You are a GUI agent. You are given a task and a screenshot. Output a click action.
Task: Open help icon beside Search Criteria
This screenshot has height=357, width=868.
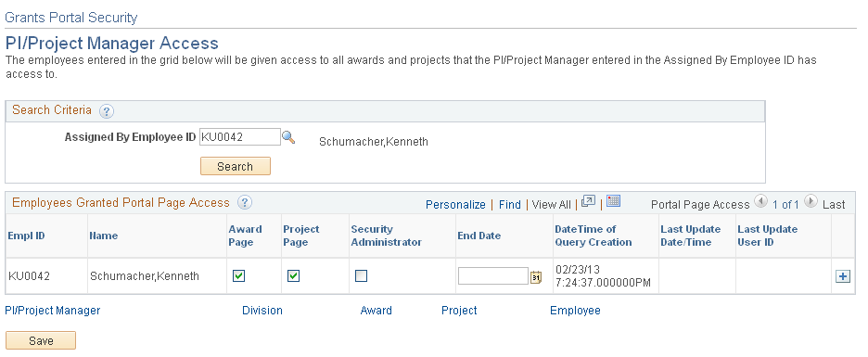[107, 111]
